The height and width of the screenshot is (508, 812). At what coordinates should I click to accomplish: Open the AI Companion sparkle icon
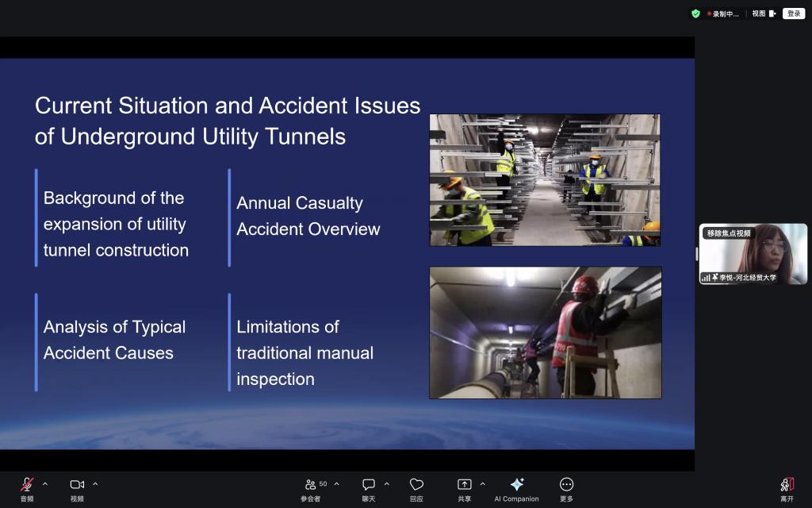pos(517,484)
